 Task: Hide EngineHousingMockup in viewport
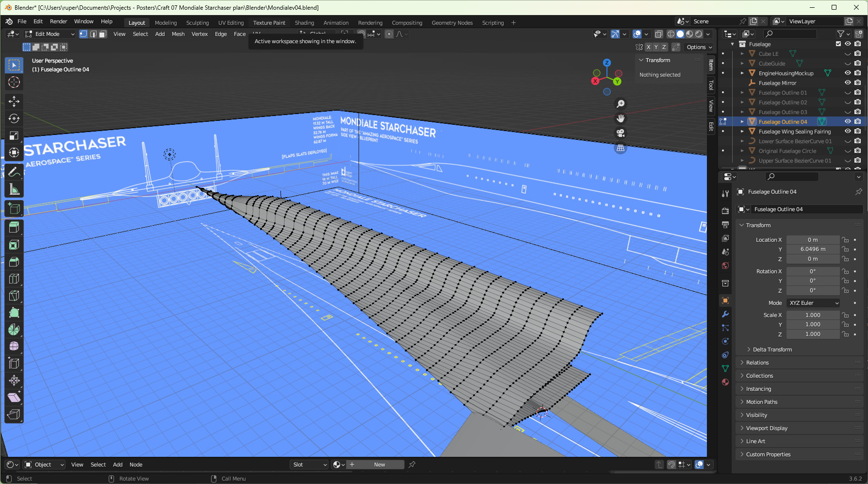point(848,73)
